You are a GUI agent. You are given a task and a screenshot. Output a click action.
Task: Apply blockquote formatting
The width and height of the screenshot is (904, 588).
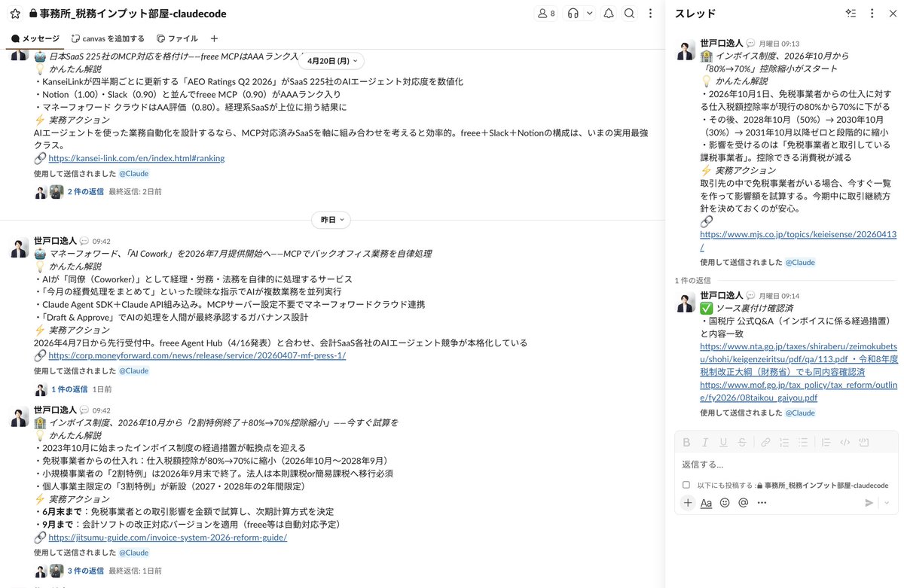(826, 442)
